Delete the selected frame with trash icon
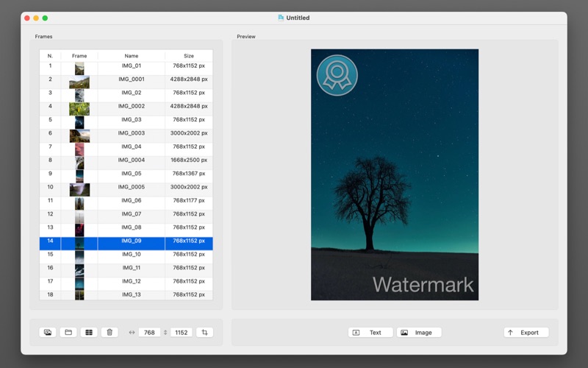This screenshot has width=588, height=368. point(110,333)
